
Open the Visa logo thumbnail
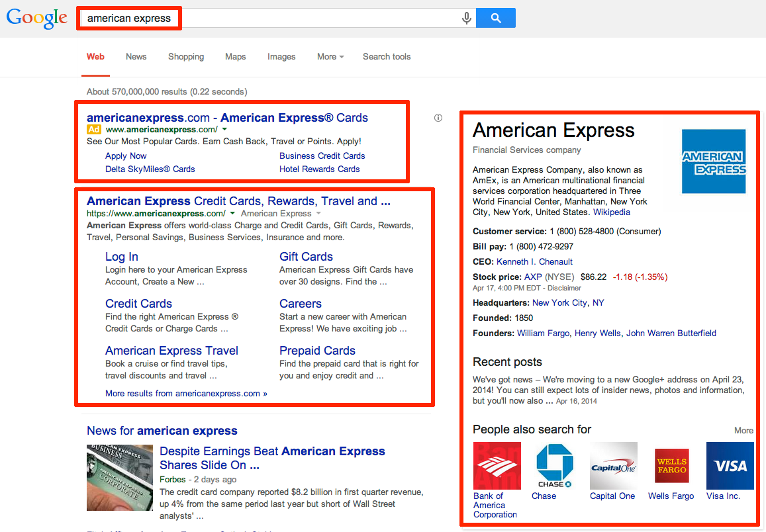point(730,466)
